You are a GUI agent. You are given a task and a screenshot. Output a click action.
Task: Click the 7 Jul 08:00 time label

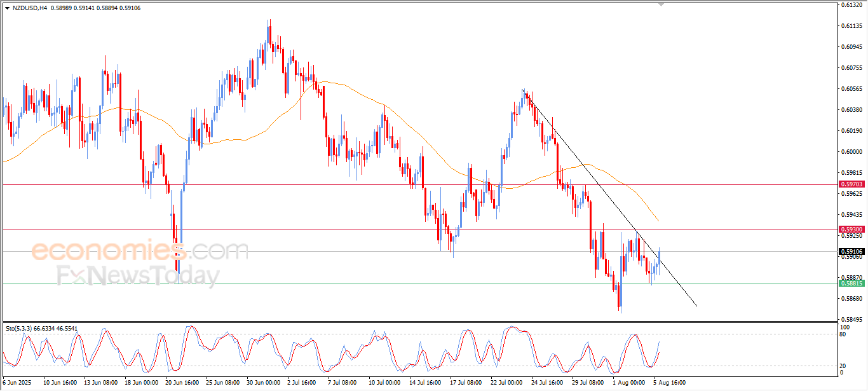point(344,383)
